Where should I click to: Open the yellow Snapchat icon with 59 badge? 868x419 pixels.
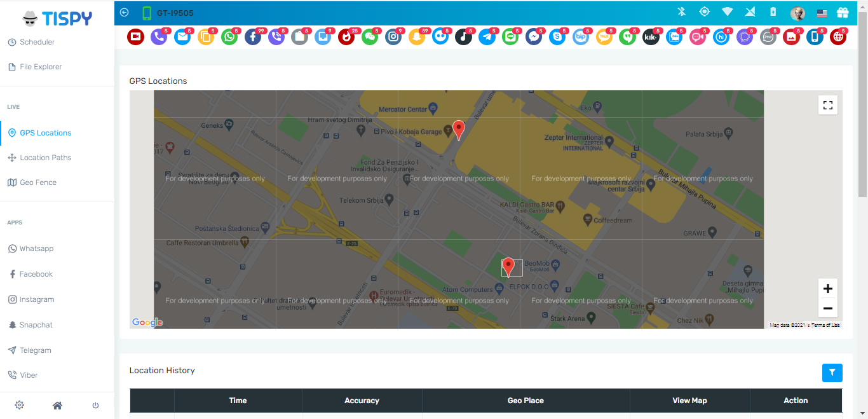point(417,37)
